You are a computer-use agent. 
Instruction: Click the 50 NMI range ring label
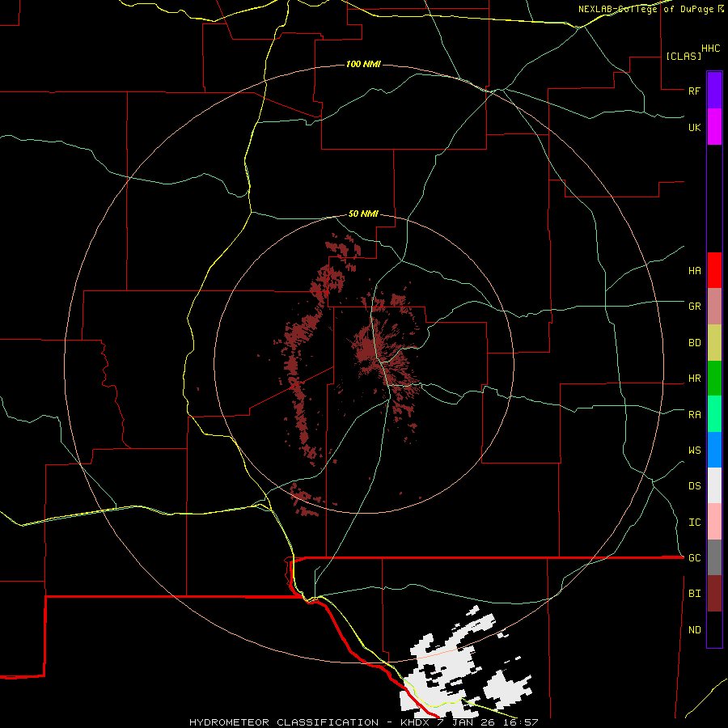[x=363, y=214]
